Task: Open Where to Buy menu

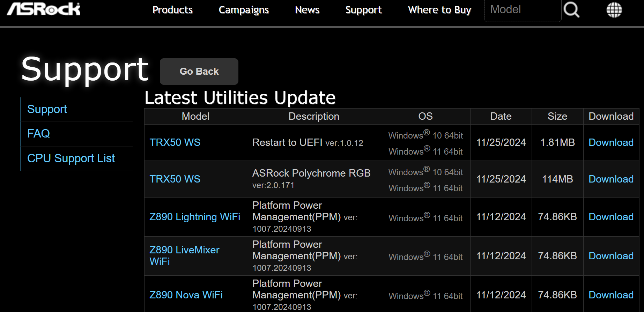Action: point(439,10)
